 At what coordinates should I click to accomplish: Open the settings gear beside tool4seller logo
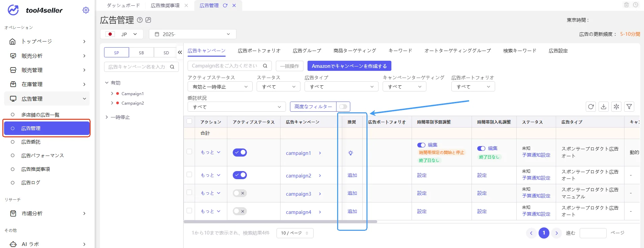tap(86, 10)
